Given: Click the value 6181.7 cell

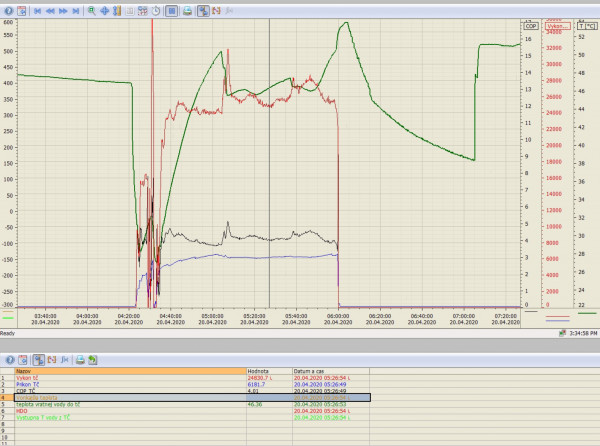Looking at the screenshot, I should (269, 384).
